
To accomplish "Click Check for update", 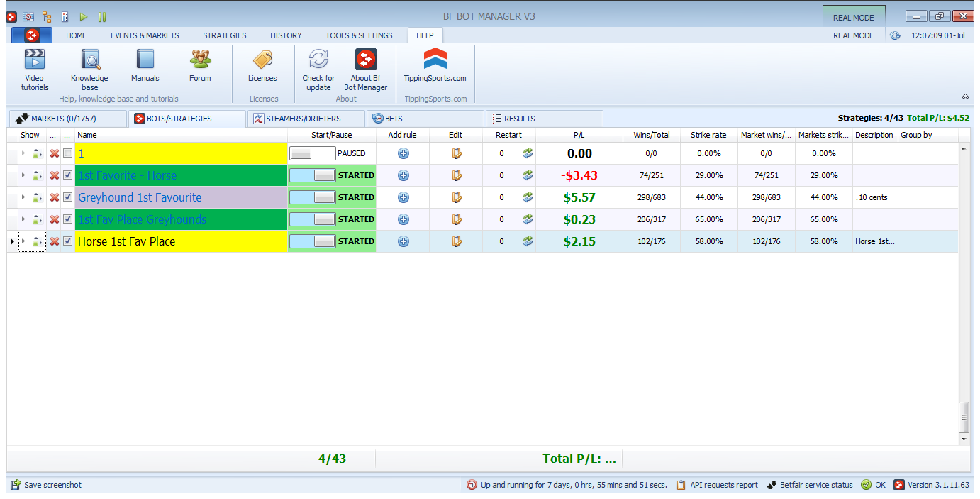I will (x=318, y=70).
